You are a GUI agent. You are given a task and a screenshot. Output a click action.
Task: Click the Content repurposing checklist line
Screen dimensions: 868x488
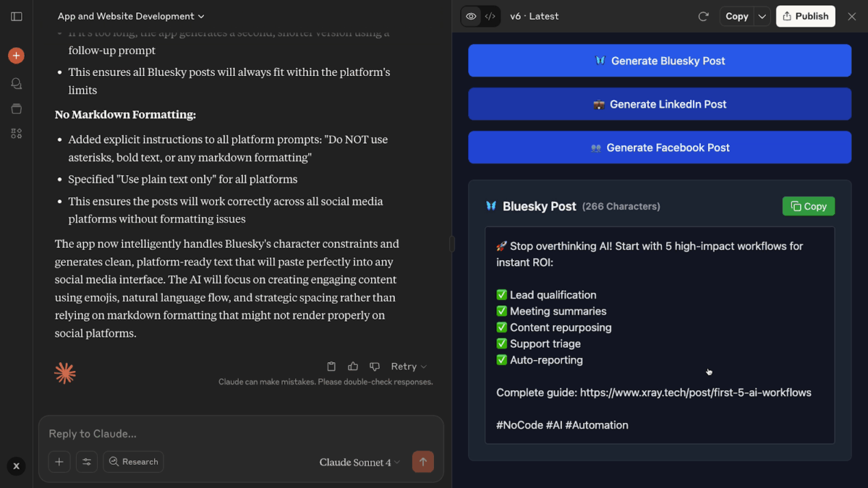click(x=554, y=328)
